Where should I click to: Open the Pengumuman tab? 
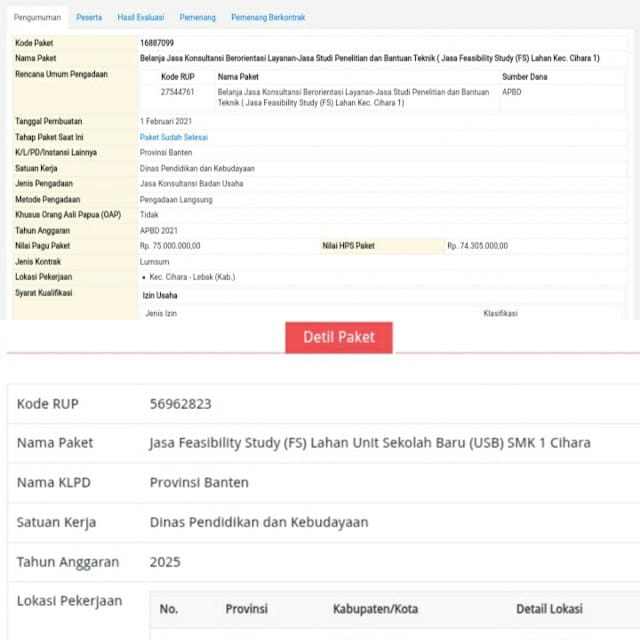tap(36, 17)
